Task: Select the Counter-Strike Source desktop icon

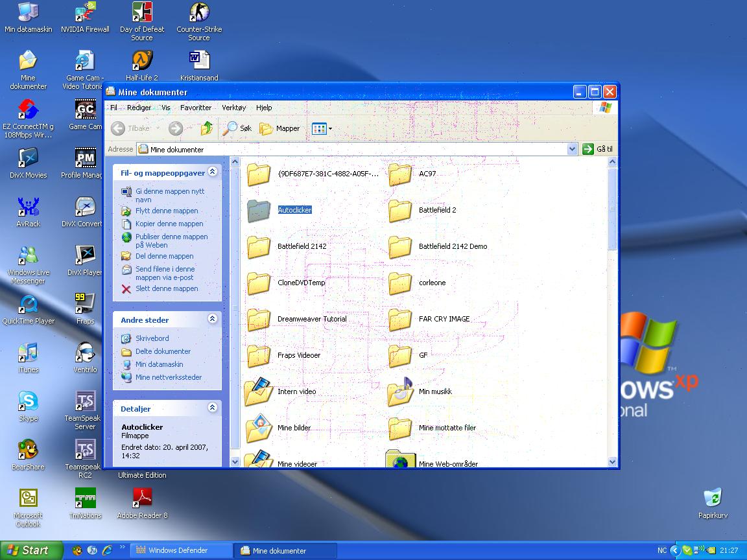Action: click(x=199, y=13)
